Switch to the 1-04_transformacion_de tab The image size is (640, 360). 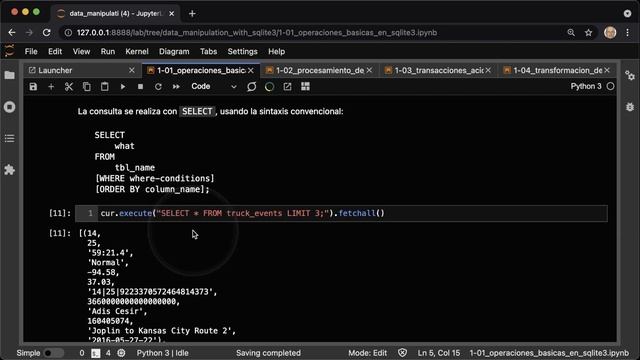click(x=558, y=71)
